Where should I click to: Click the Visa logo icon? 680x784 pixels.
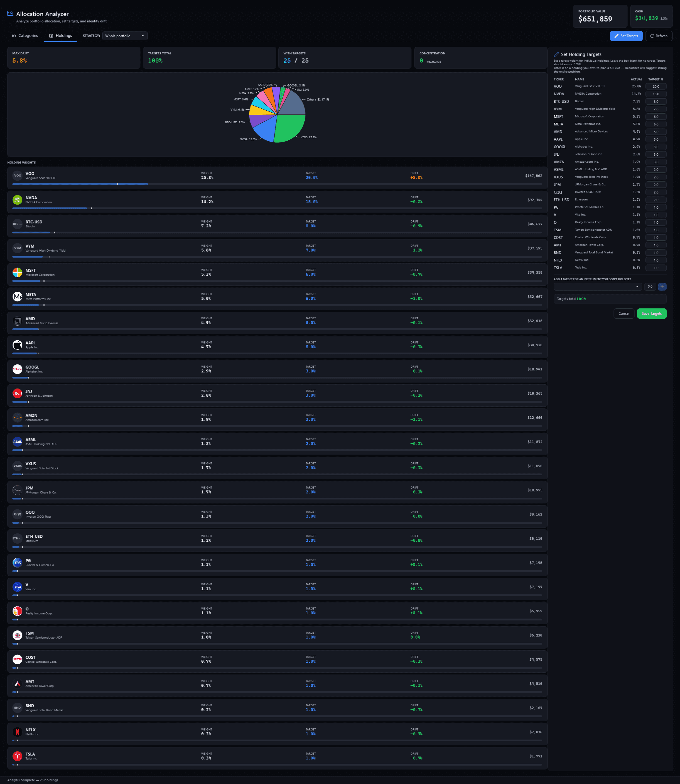[17, 587]
